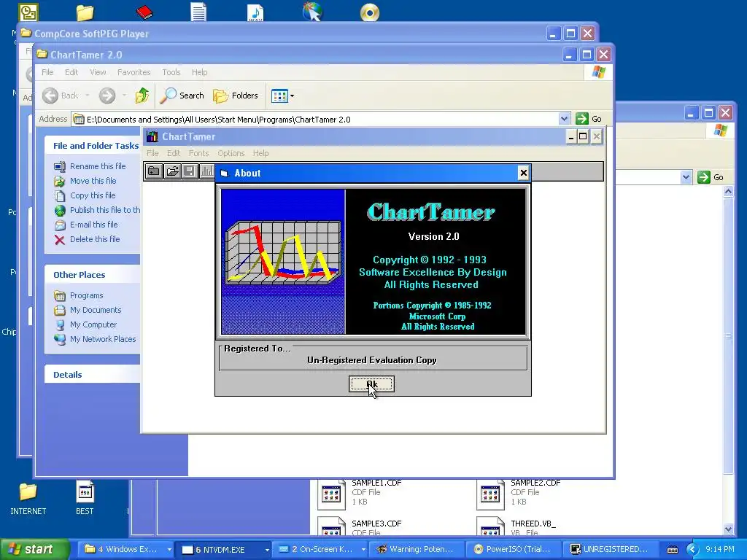Viewport: 747px width, 560px height.
Task: Click the save diskette toolbar icon
Action: 190,171
